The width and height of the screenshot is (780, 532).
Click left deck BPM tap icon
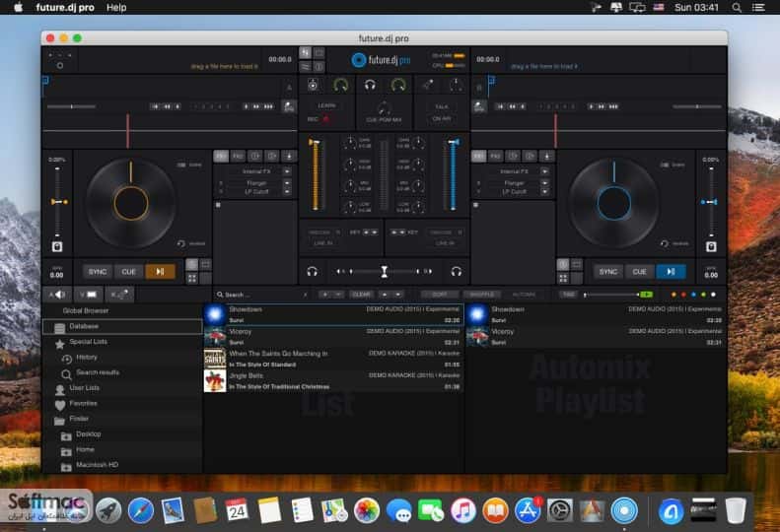[289, 105]
